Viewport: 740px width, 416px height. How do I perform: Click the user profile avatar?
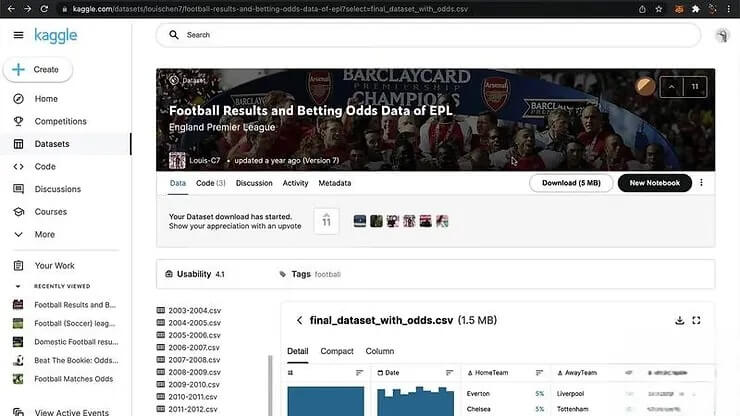point(723,35)
